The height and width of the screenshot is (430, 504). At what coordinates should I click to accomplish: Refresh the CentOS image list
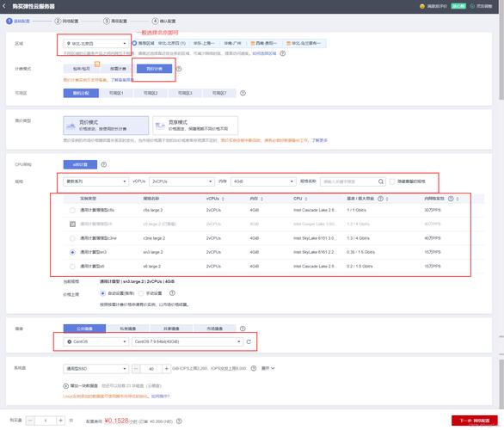(249, 341)
